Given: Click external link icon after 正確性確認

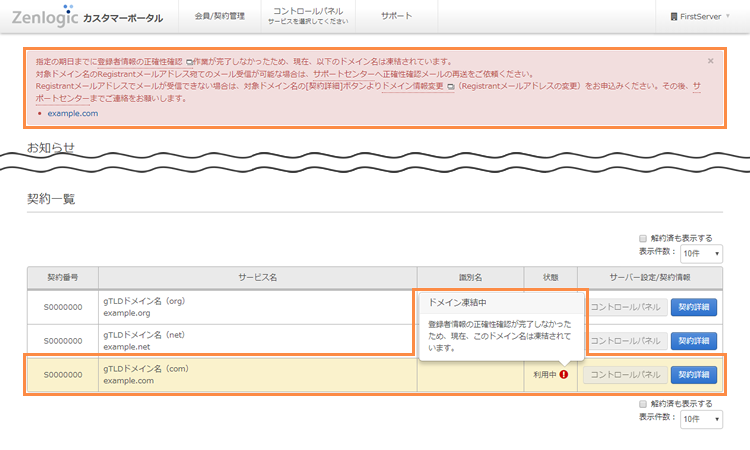Looking at the screenshot, I should tap(189, 61).
